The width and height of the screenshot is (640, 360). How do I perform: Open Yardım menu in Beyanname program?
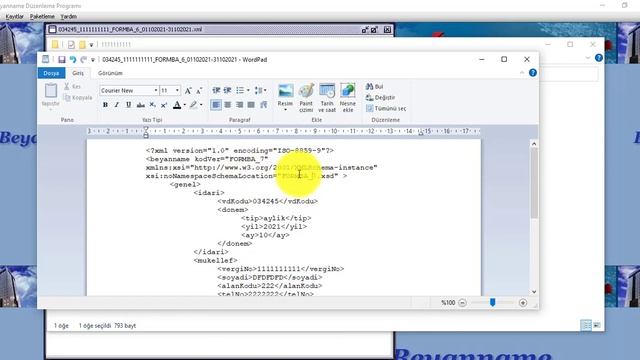[69, 16]
